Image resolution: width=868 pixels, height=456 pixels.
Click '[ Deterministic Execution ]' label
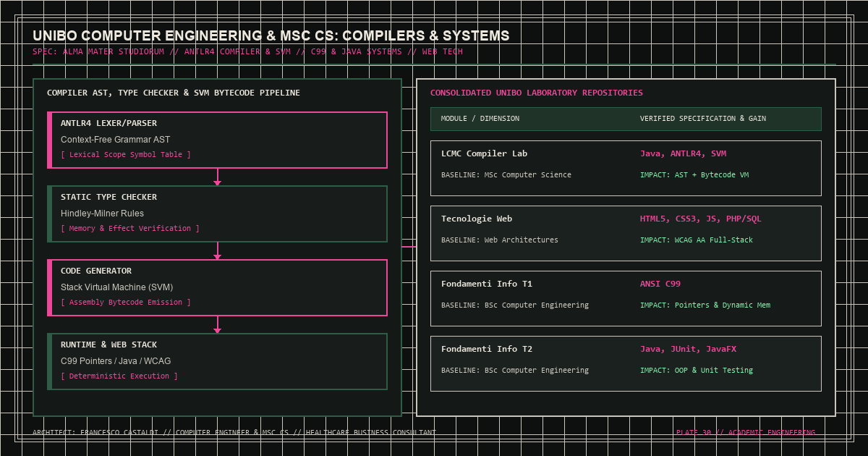[119, 376]
